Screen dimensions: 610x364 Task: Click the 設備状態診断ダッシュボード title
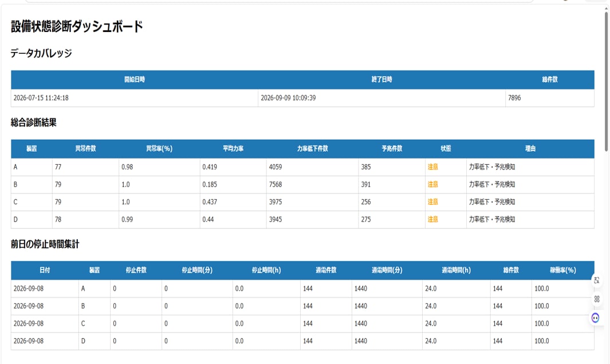(x=77, y=26)
